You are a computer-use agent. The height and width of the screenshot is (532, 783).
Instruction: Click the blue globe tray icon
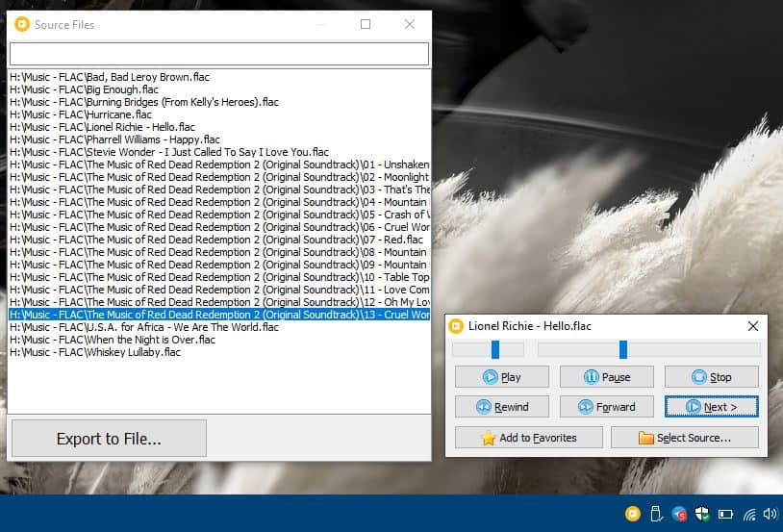tap(679, 514)
